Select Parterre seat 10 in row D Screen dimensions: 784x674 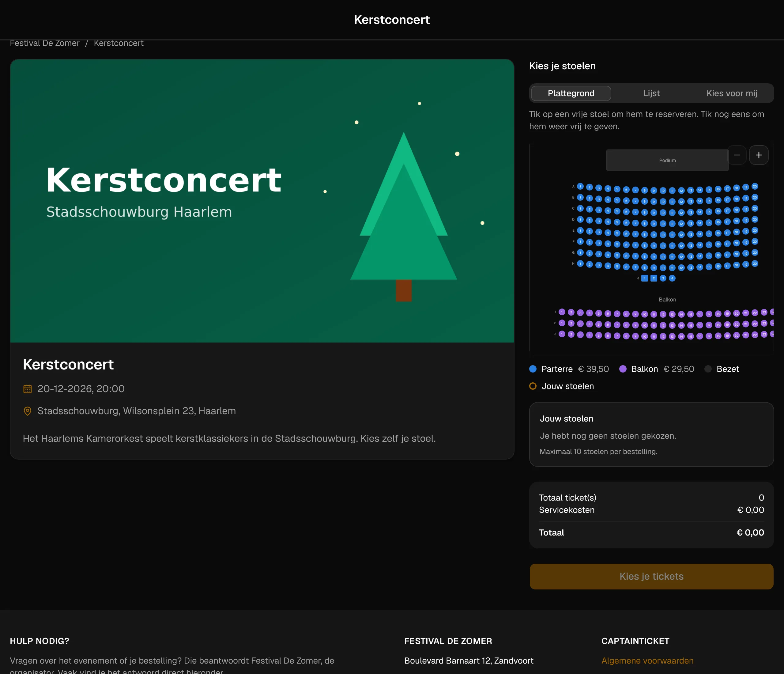[x=663, y=224]
